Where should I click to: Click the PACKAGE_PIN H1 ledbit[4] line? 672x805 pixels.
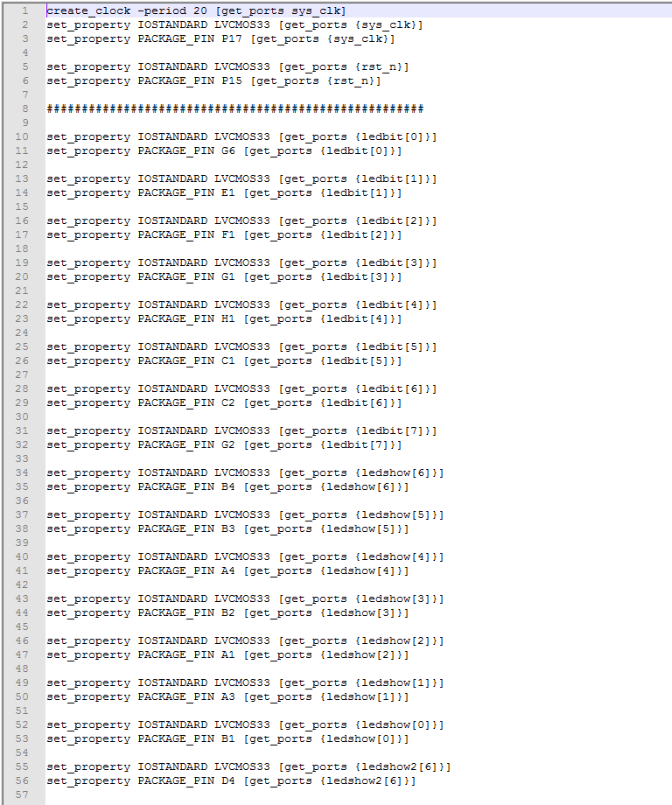pos(224,318)
